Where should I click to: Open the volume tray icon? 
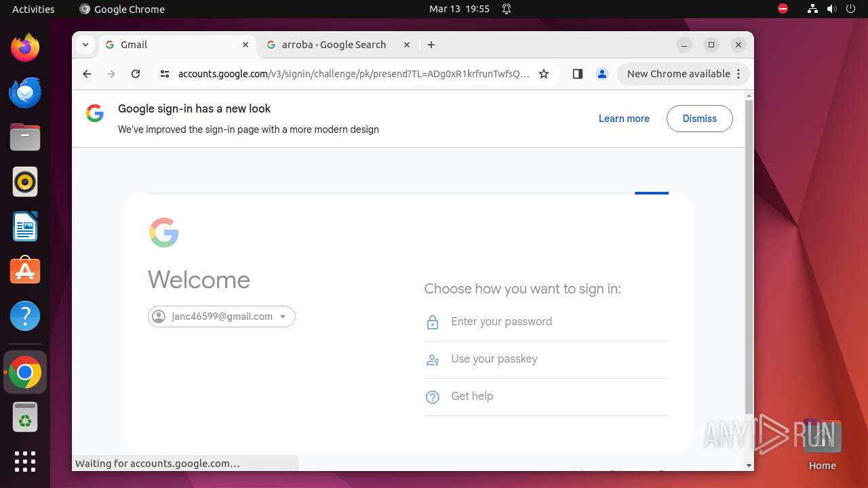tap(832, 9)
